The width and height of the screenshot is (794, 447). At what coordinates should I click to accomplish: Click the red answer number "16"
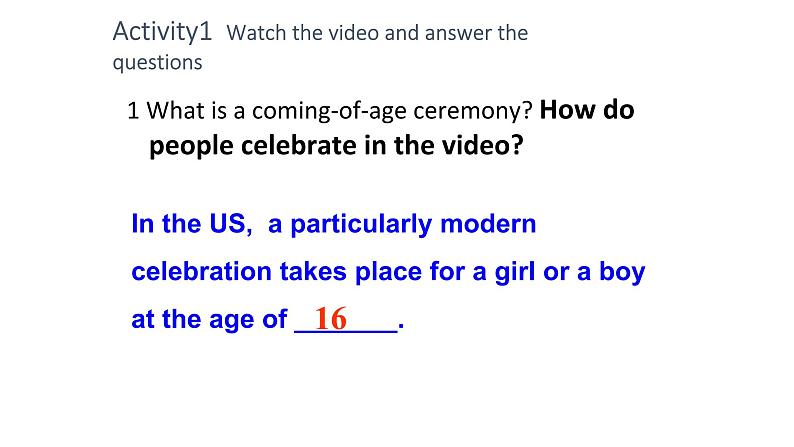[x=330, y=319]
